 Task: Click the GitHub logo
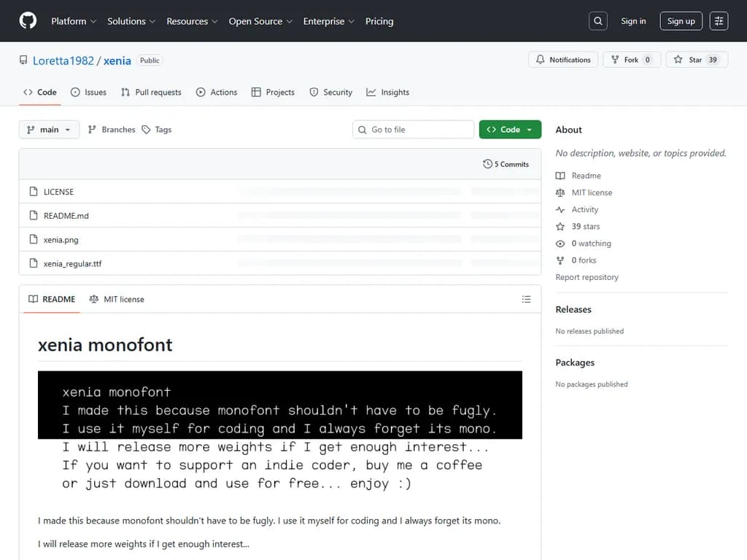28,20
